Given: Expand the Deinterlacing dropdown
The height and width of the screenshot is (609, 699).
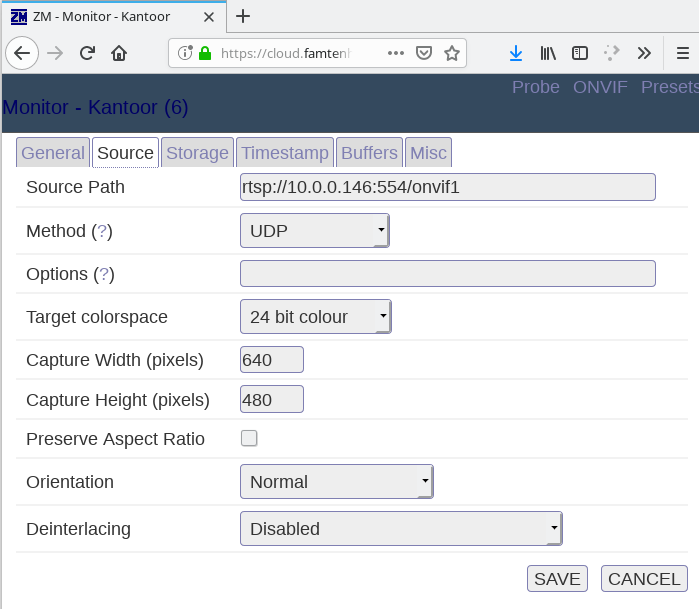Looking at the screenshot, I should click(401, 529).
